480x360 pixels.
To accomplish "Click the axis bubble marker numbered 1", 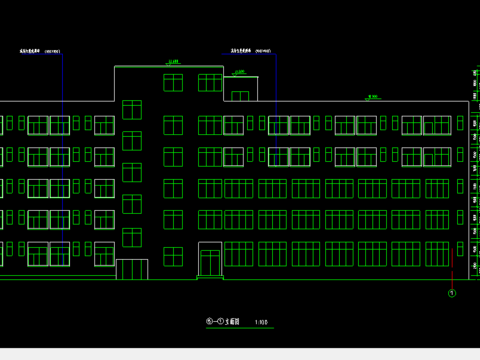I will pos(452,293).
